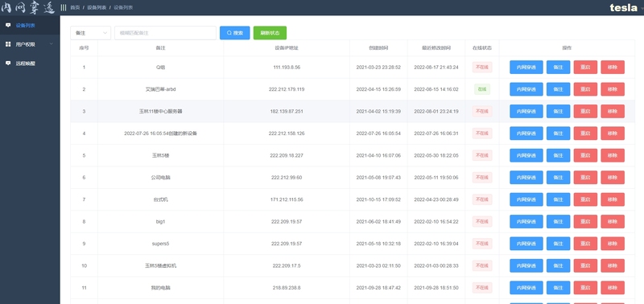Click 内网穿透 for the 艾瑞巴蒂-arbd device
Screen dimensions: 644x304
tap(526, 89)
